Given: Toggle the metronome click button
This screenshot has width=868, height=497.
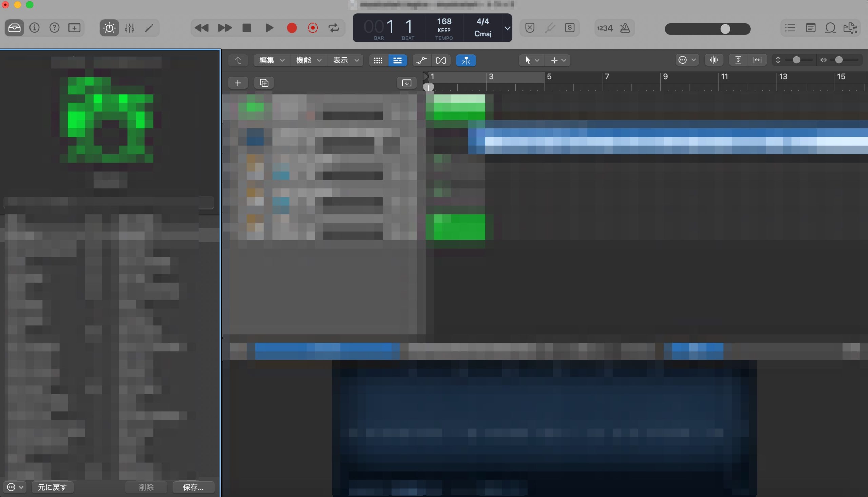Looking at the screenshot, I should click(x=625, y=28).
